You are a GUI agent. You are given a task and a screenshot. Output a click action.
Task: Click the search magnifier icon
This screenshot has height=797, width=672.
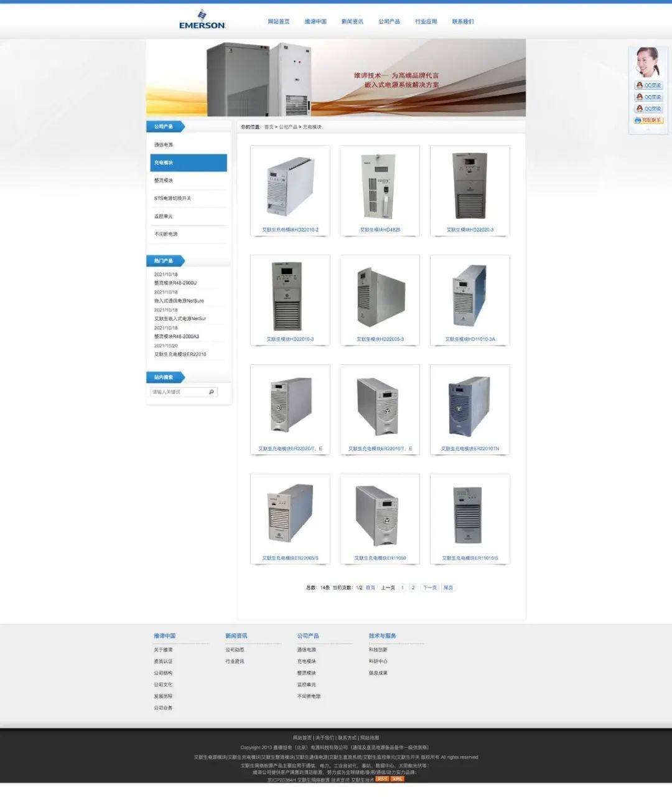pyautogui.click(x=212, y=392)
